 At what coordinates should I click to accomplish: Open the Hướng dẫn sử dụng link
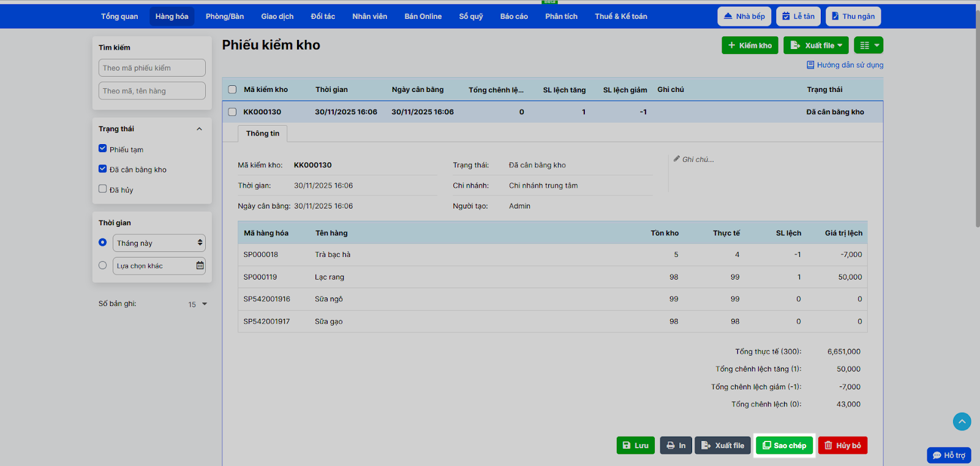click(850, 65)
